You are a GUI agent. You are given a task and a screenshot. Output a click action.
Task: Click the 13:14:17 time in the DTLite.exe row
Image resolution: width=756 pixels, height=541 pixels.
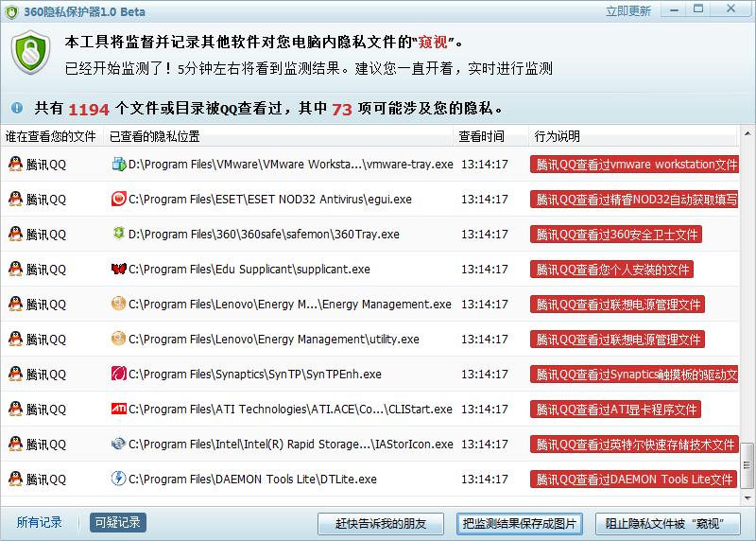(485, 479)
